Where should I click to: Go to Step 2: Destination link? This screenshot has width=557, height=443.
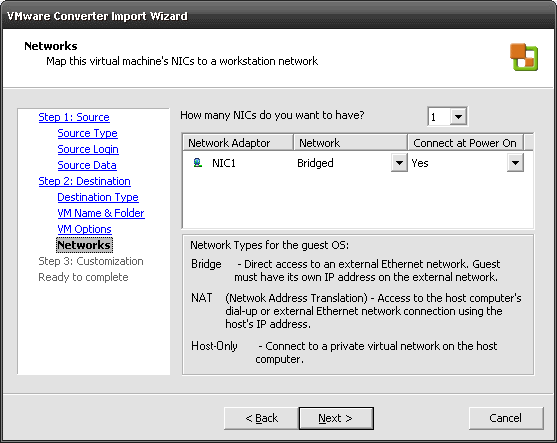tap(85, 181)
